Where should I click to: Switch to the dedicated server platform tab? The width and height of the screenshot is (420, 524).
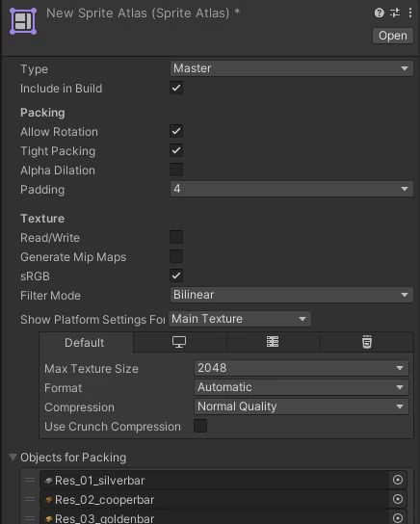[273, 342]
